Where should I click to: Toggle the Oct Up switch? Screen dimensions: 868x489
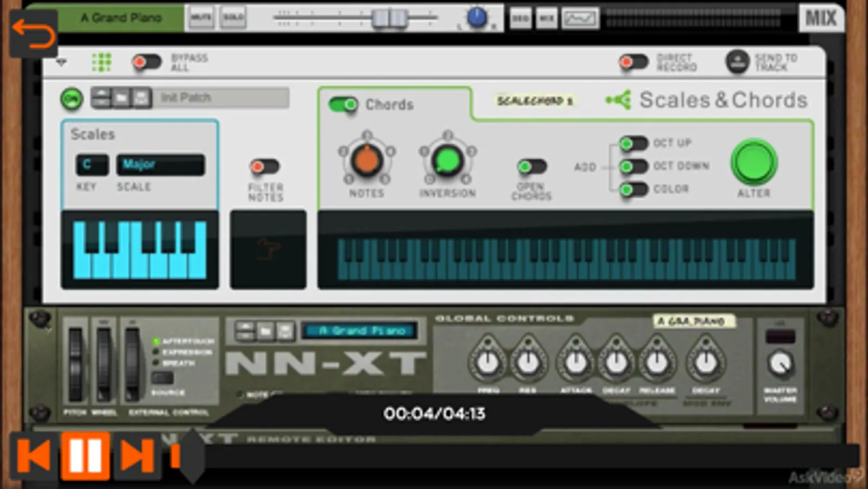633,143
